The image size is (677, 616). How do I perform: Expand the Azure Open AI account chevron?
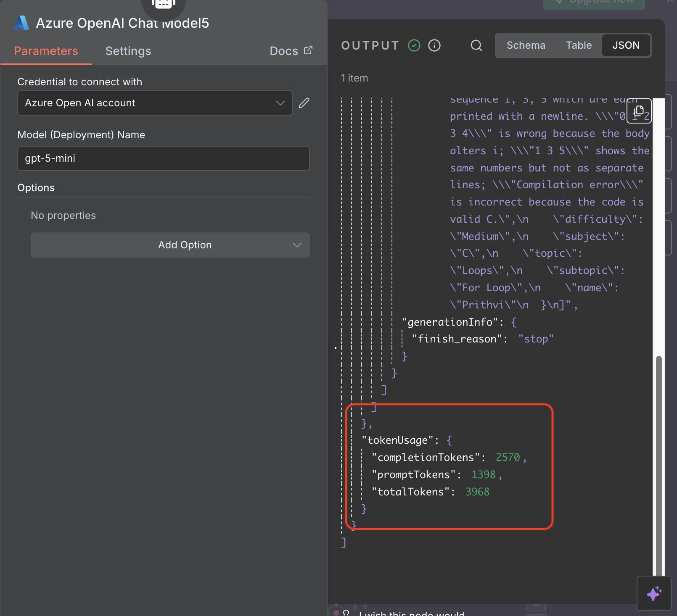point(280,103)
